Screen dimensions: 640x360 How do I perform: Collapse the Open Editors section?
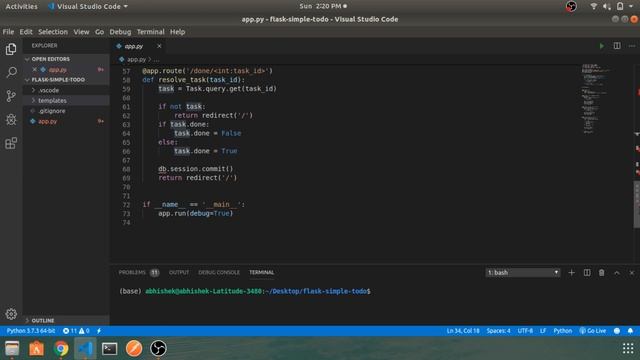click(x=66, y=59)
